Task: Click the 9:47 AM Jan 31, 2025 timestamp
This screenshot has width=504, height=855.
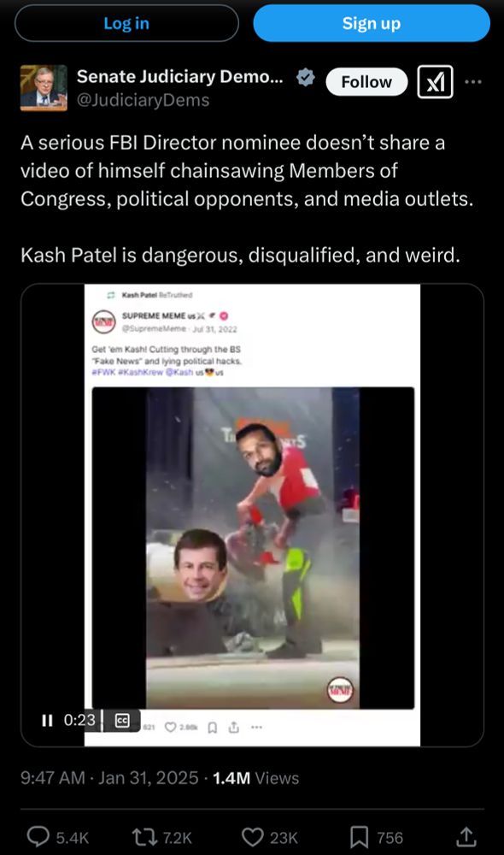Action: [x=109, y=777]
